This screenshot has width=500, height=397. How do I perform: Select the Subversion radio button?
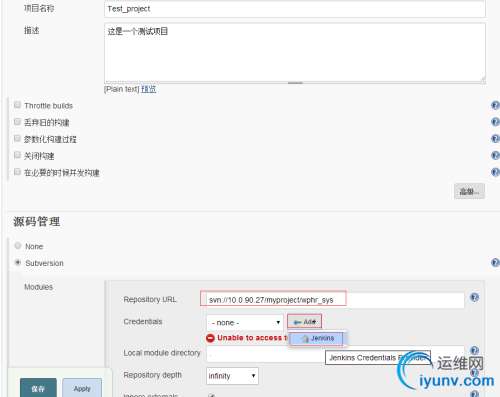(x=18, y=262)
